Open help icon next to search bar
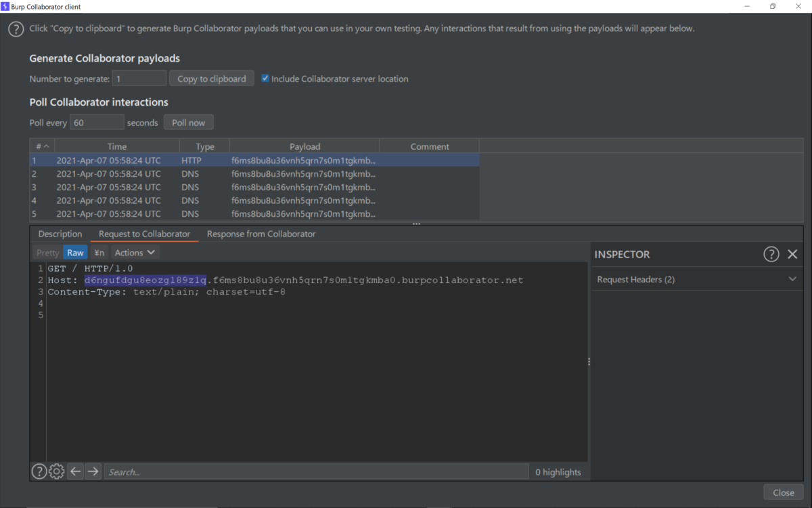Screen dimensions: 812x508 pyautogui.click(x=39, y=471)
